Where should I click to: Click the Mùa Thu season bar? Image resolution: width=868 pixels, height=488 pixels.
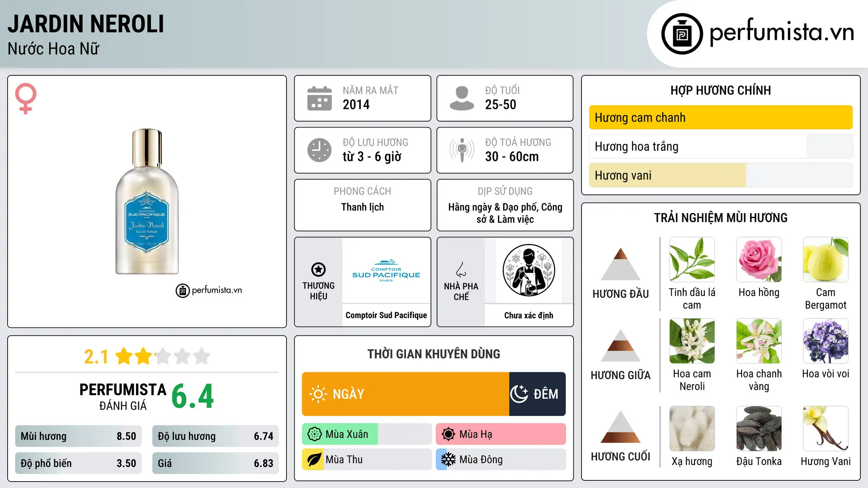(x=367, y=460)
